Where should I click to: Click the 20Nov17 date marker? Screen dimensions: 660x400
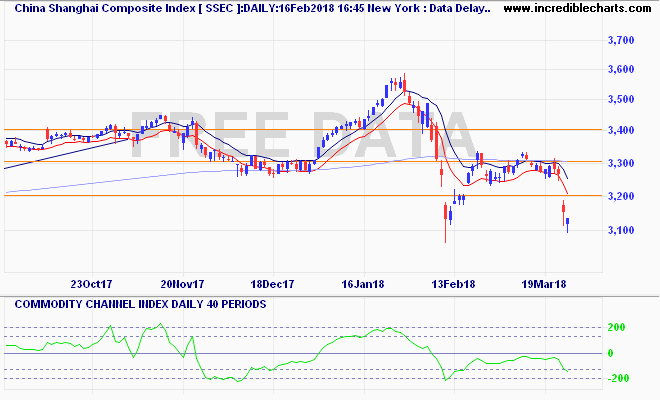click(181, 283)
